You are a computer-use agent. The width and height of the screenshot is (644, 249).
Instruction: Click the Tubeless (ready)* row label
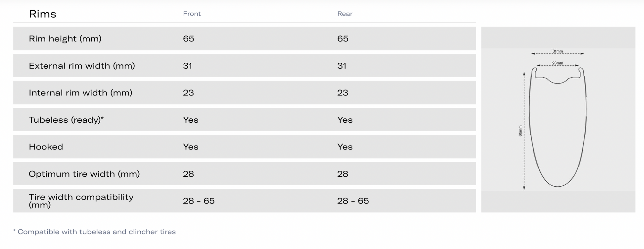(66, 120)
